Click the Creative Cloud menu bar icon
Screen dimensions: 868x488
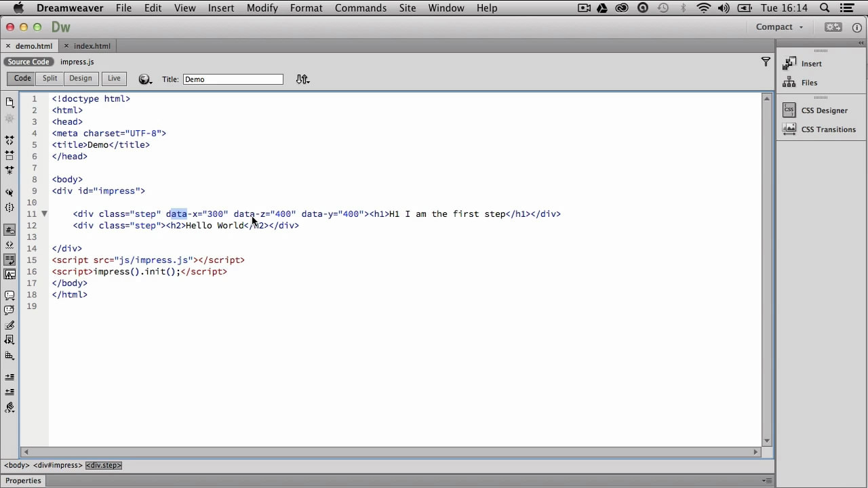click(622, 8)
